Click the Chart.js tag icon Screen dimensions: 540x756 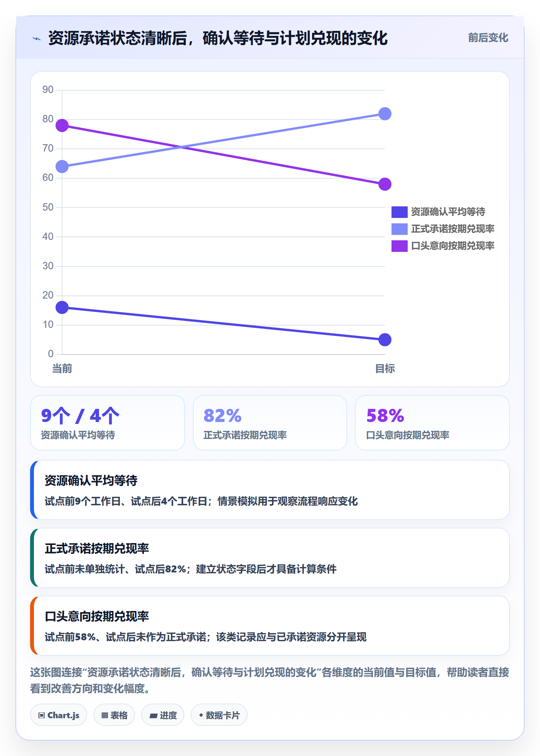(x=42, y=715)
